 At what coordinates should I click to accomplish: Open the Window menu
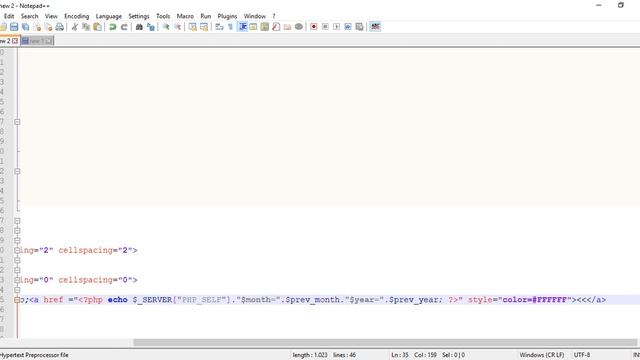(x=255, y=16)
